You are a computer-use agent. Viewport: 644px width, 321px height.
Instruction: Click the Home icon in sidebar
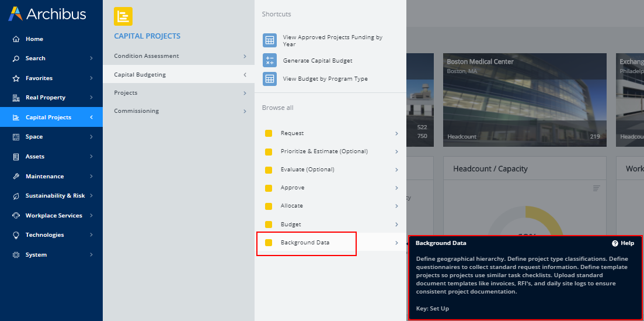pos(16,39)
